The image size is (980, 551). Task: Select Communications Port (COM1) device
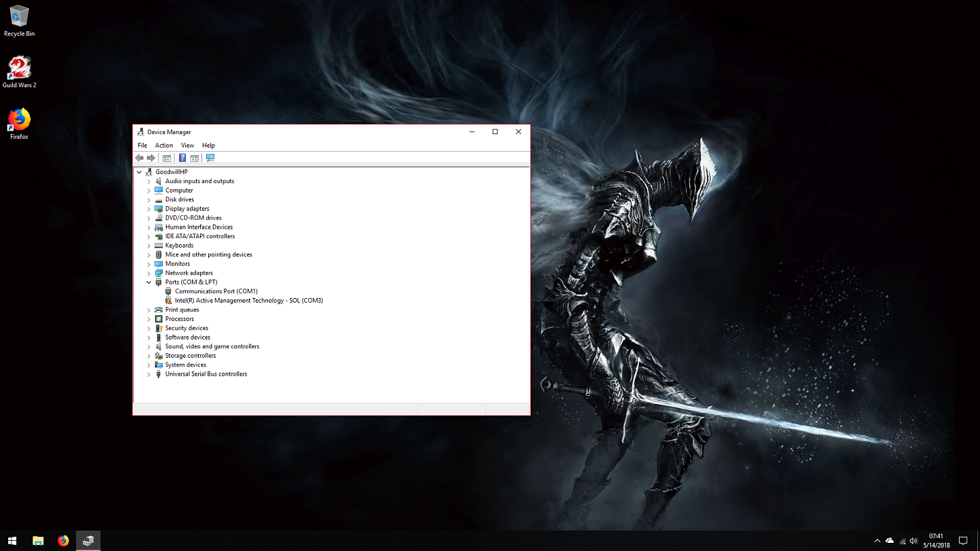(216, 291)
